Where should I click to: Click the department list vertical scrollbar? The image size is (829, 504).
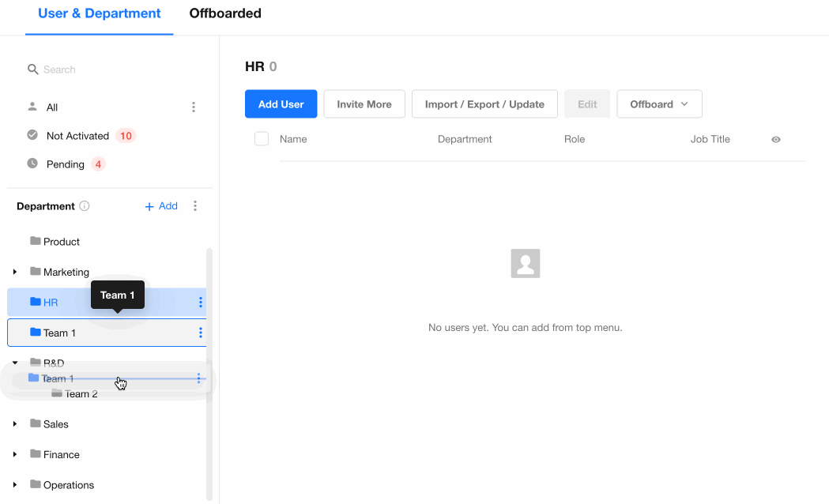(209, 374)
